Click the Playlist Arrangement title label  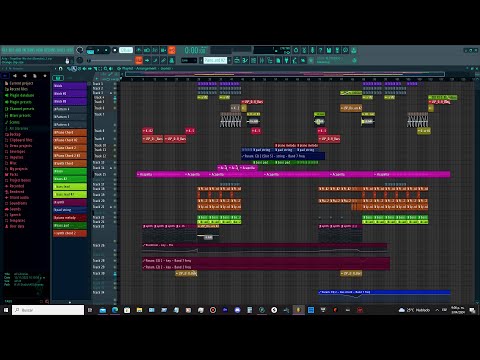tap(147, 69)
